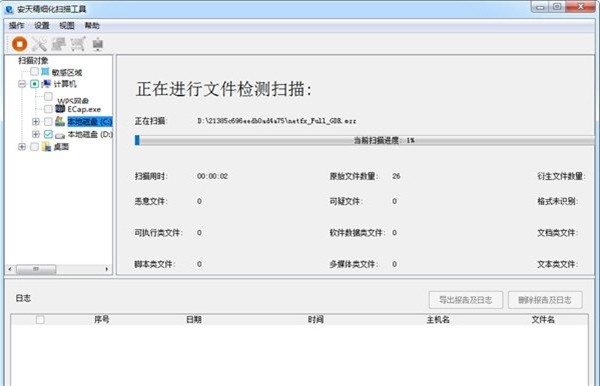The width and height of the screenshot is (600, 386).
Task: Check the 本地磁盘 (C:) checkbox
Action: (48, 122)
